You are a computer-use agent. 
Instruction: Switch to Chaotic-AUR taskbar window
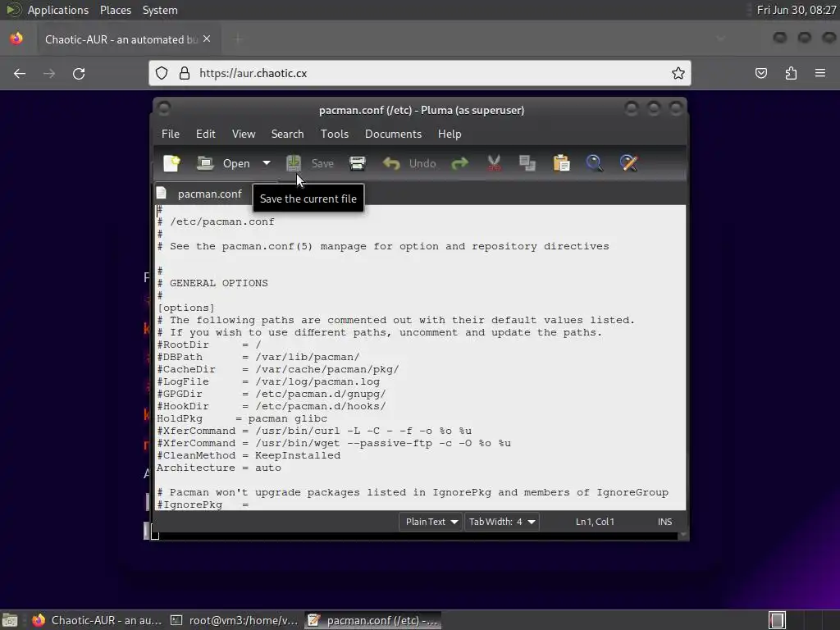(x=97, y=620)
